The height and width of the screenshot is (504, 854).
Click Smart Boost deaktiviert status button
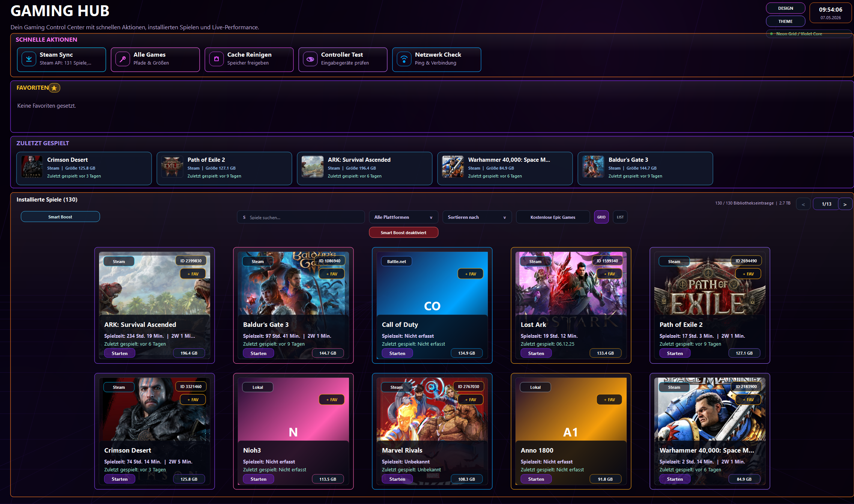404,233
